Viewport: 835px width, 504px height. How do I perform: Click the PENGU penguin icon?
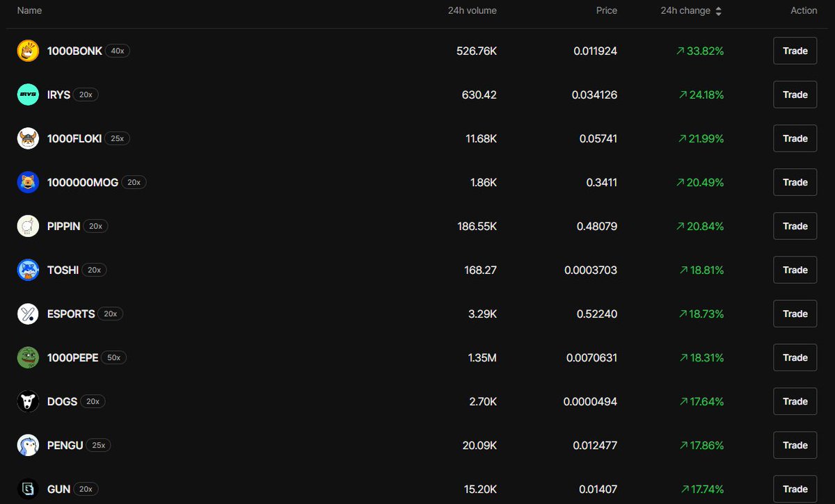(28, 445)
